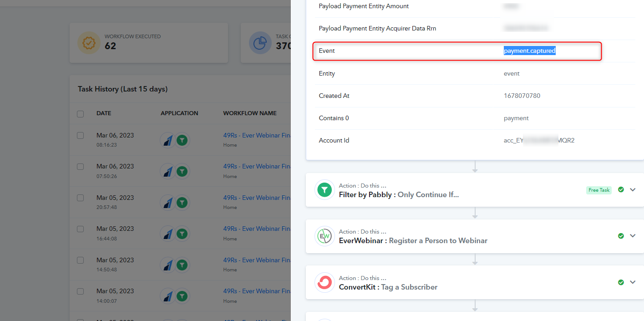Screen dimensions: 644x321
Task: Click the DATE column header
Action: pos(104,113)
